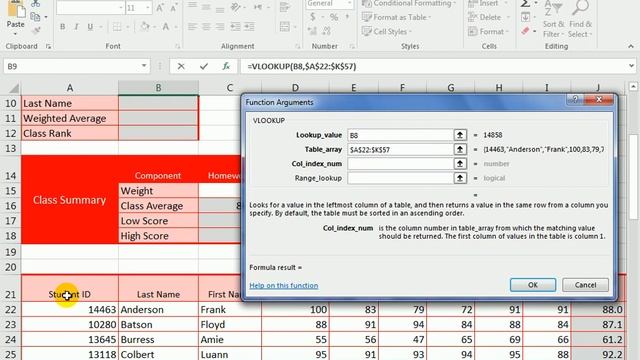This screenshot has width=640, height=360.
Task: Click the Accounting dollar sign format icon
Action: pos(313,17)
